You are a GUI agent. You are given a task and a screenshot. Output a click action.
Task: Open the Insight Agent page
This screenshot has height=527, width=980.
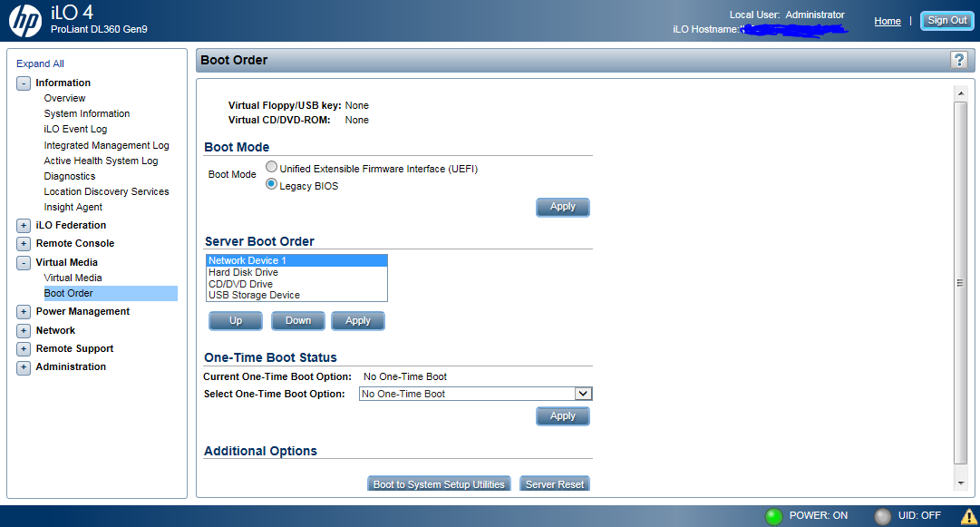[73, 207]
